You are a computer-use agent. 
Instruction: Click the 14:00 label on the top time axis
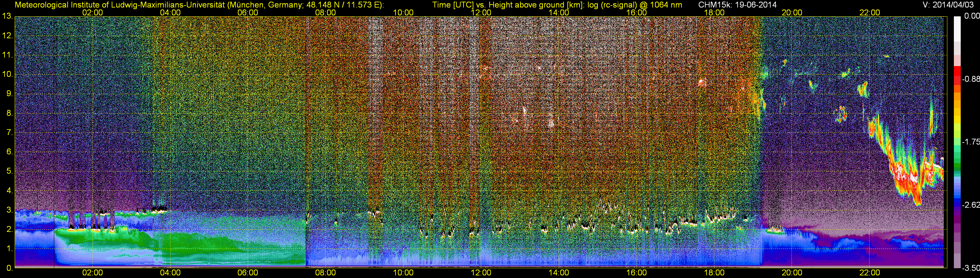pyautogui.click(x=559, y=12)
